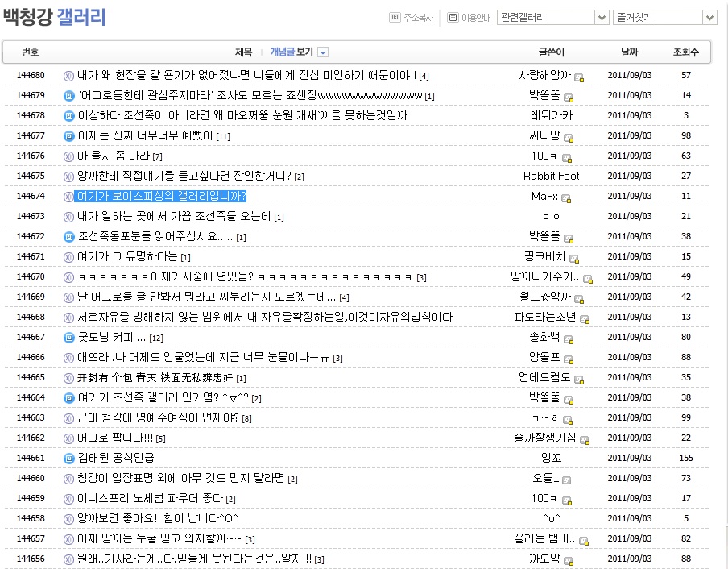Viewport: 728px width, 569px height.
Task: Click gallog icon next to 앙돌프
Action: (x=569, y=359)
